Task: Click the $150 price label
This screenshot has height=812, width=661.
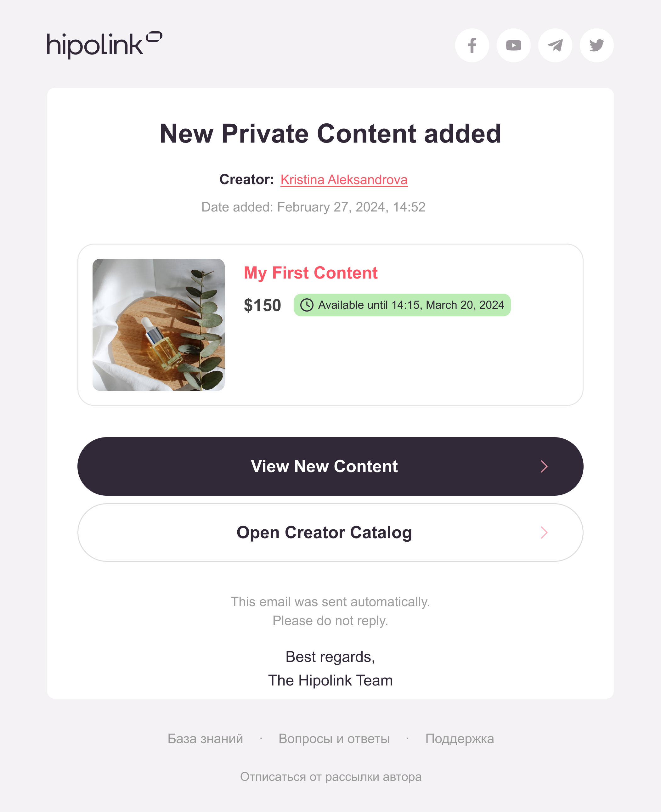Action: 262,305
